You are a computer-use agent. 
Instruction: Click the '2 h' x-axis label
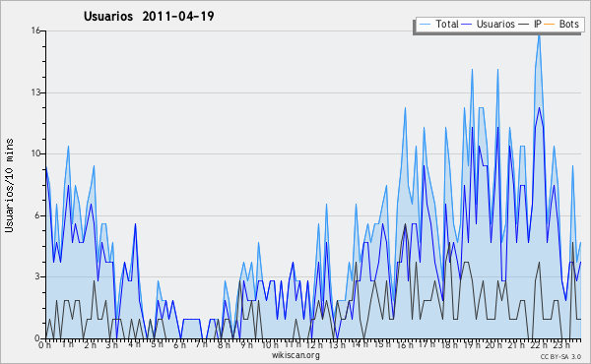(x=90, y=344)
